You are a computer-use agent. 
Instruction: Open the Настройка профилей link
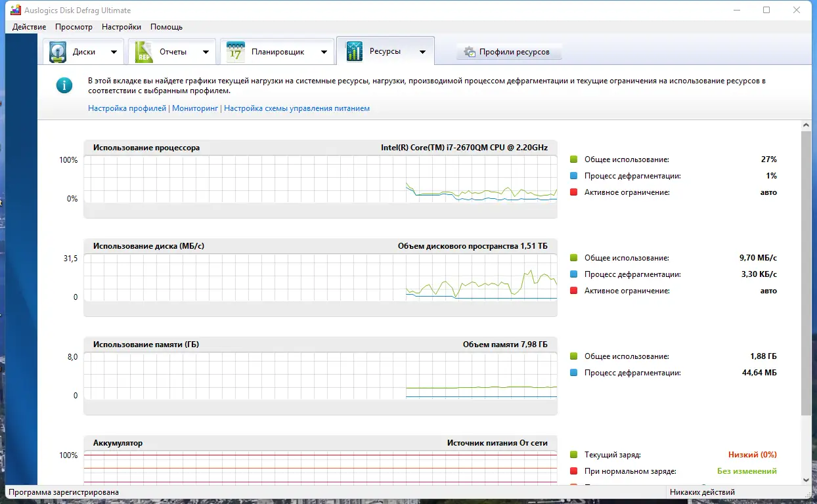[x=127, y=108]
